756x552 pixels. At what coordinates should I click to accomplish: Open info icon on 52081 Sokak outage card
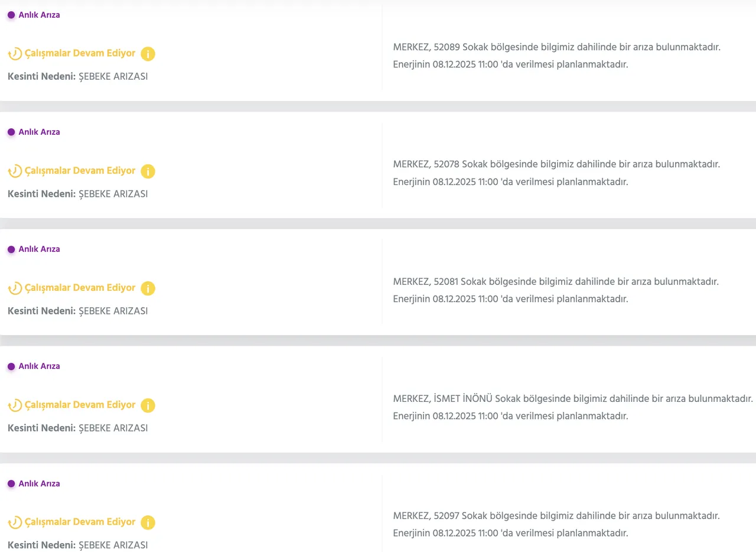(148, 288)
